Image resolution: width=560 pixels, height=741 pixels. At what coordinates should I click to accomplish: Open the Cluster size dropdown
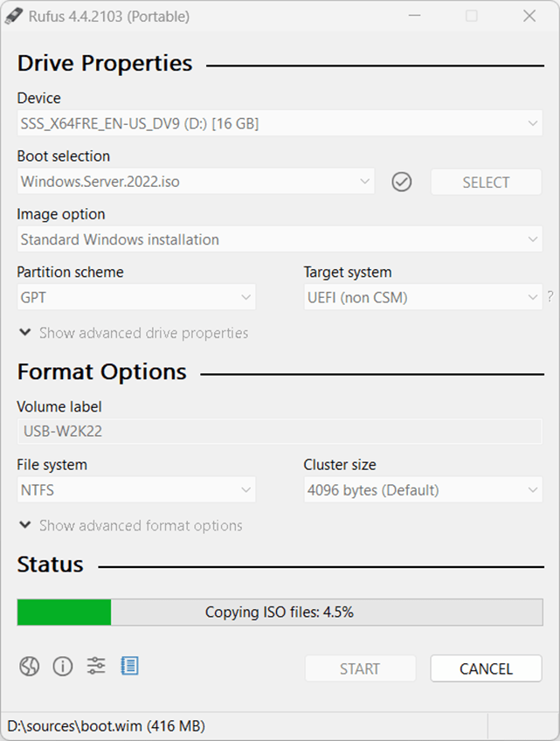[423, 490]
